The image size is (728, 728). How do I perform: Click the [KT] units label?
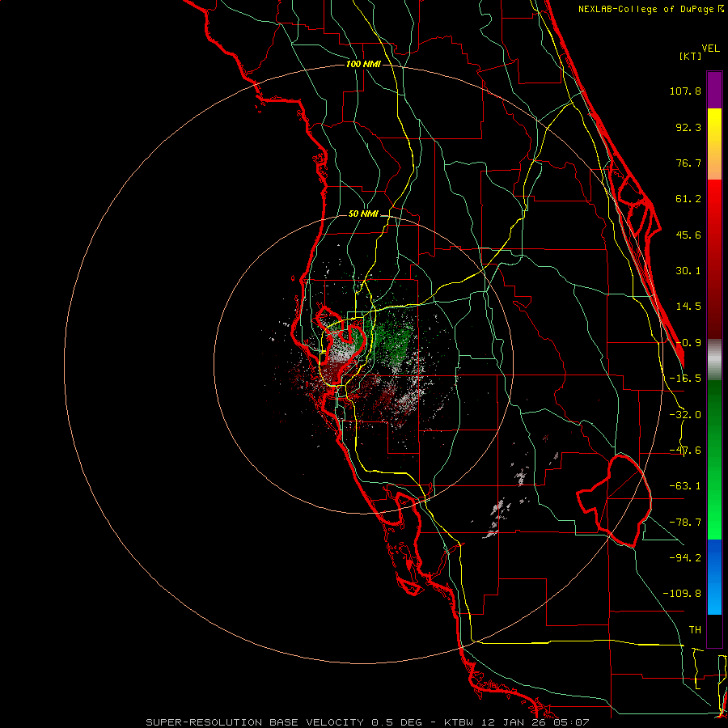pos(690,56)
